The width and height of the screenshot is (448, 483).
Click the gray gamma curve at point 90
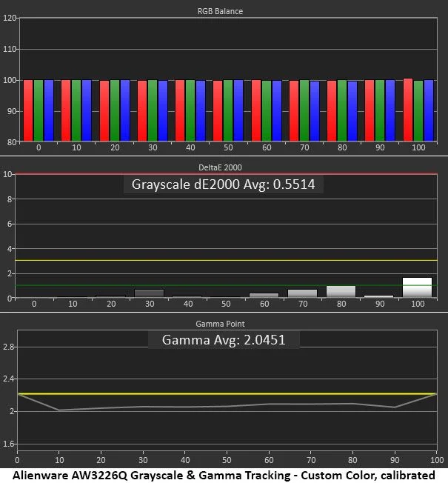(395, 407)
